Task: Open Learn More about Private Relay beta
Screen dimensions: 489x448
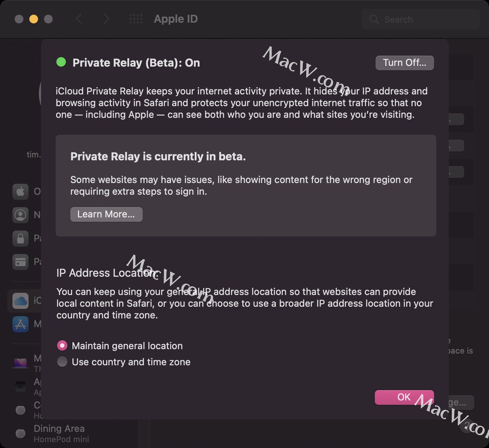Action: pos(106,214)
